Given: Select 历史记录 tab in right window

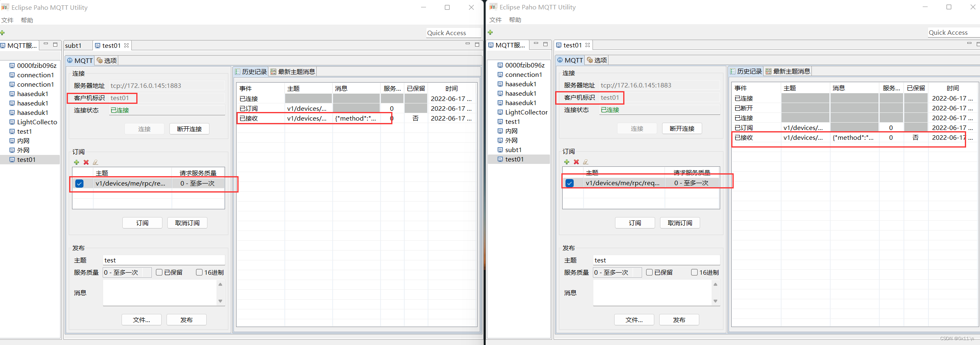Looking at the screenshot, I should point(746,71).
